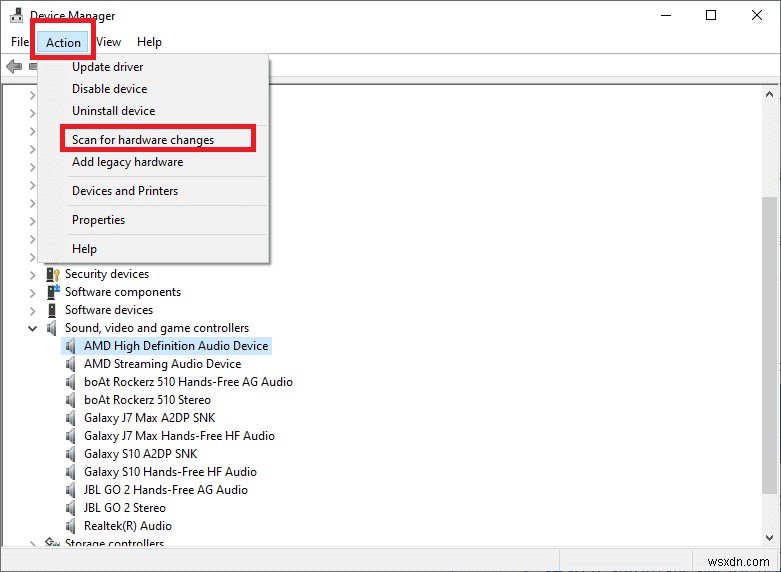Minimize the Device Manager window

pyautogui.click(x=666, y=15)
